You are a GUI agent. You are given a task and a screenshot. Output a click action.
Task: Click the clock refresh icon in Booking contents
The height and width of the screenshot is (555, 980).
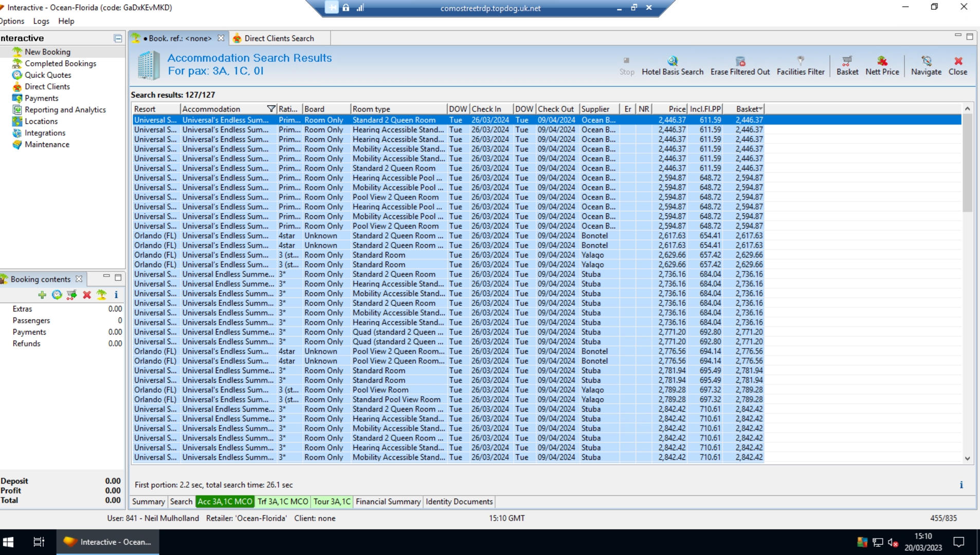[x=57, y=294]
